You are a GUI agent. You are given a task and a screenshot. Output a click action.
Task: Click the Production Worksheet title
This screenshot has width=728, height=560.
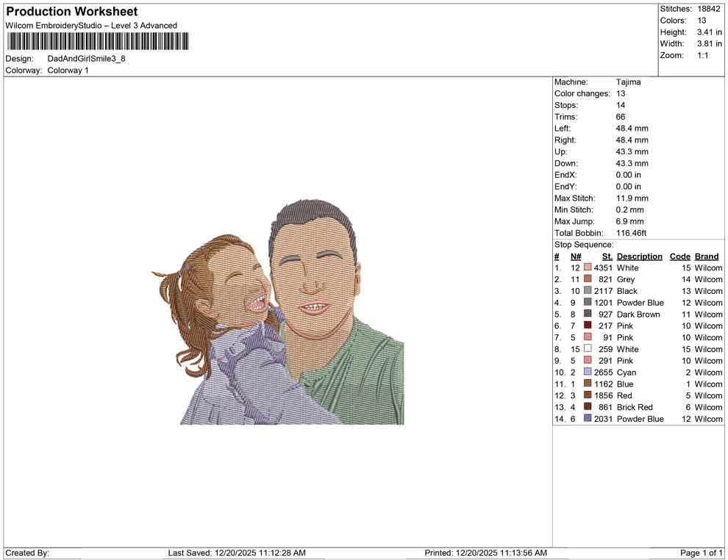(x=71, y=12)
